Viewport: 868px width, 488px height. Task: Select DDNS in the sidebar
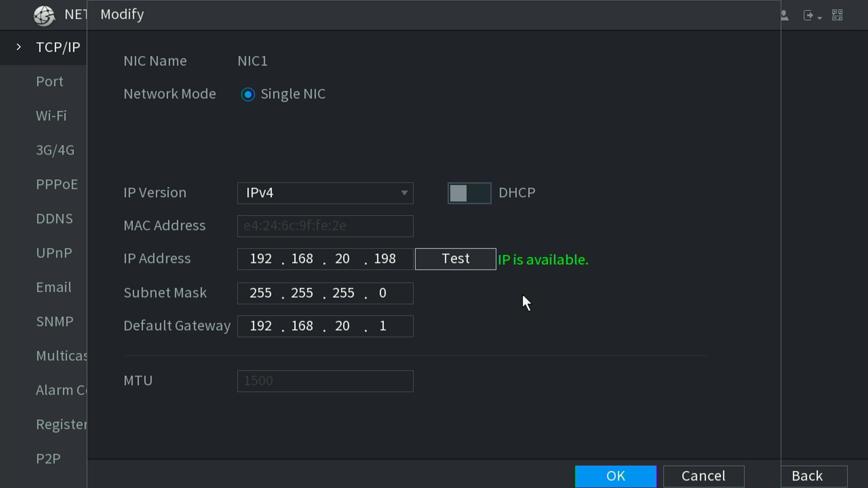point(54,219)
